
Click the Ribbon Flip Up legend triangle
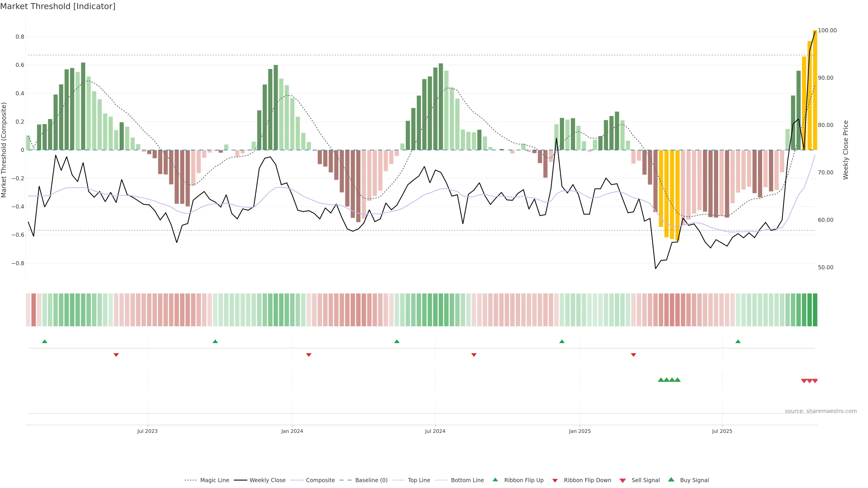(495, 480)
